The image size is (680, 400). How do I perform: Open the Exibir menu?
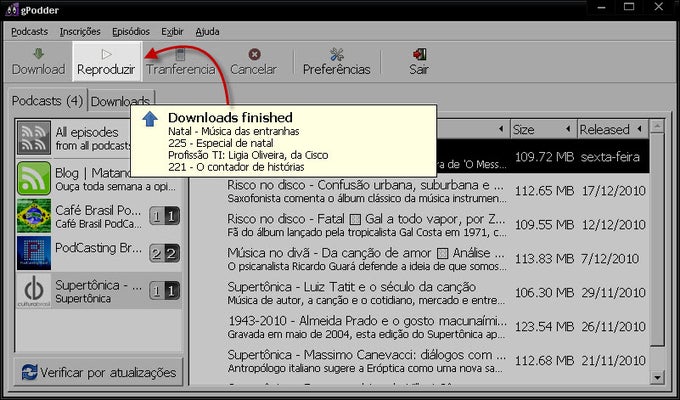point(172,32)
